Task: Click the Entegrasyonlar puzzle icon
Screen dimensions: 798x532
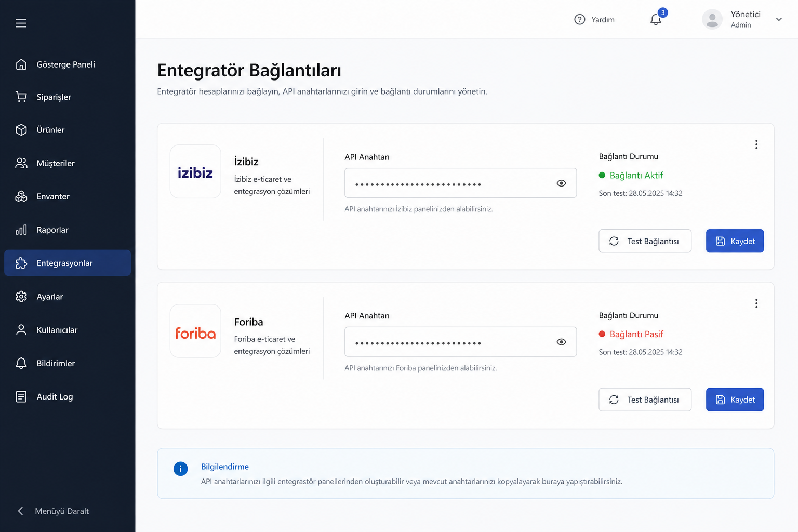Action: tap(21, 263)
